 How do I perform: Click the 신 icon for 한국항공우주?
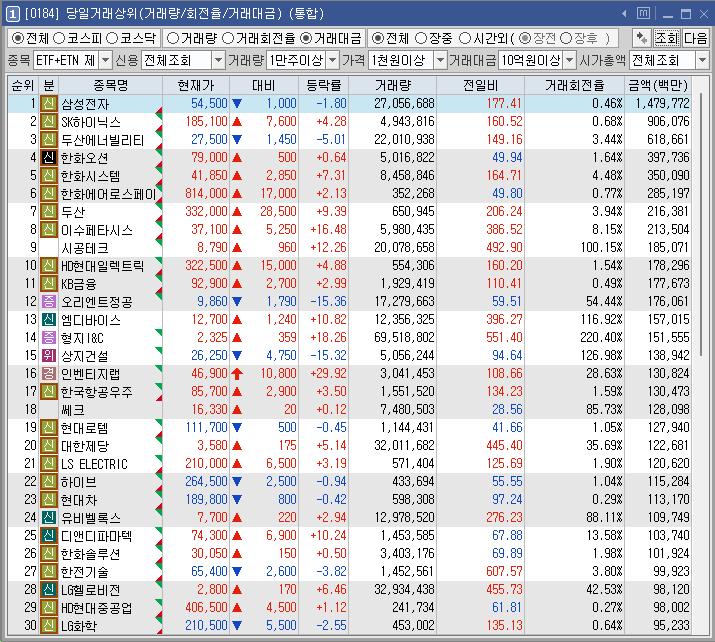[49, 392]
